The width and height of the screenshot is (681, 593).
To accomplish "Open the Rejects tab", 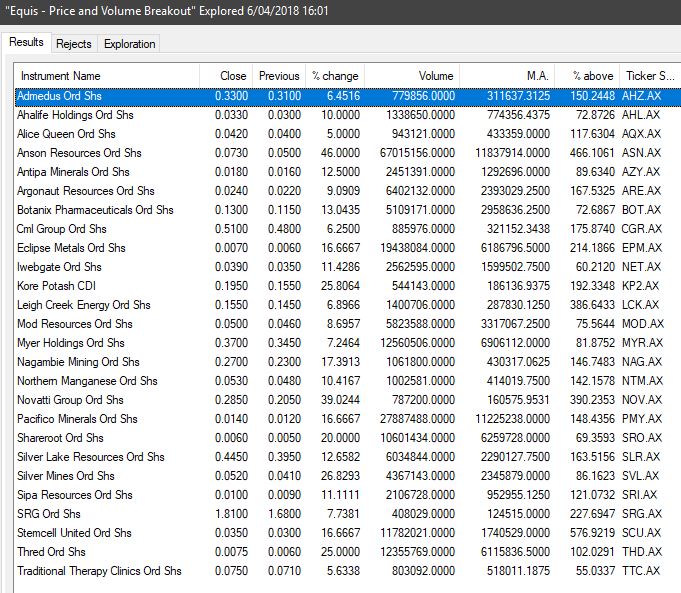I will pyautogui.click(x=74, y=44).
